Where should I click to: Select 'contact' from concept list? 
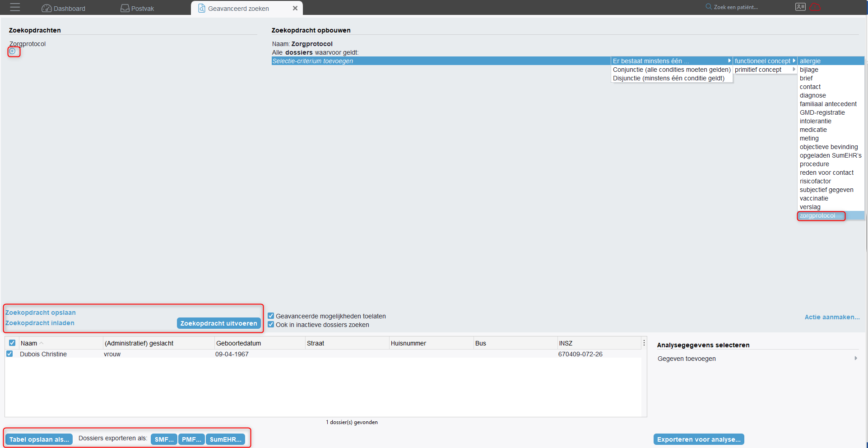pyautogui.click(x=831, y=87)
